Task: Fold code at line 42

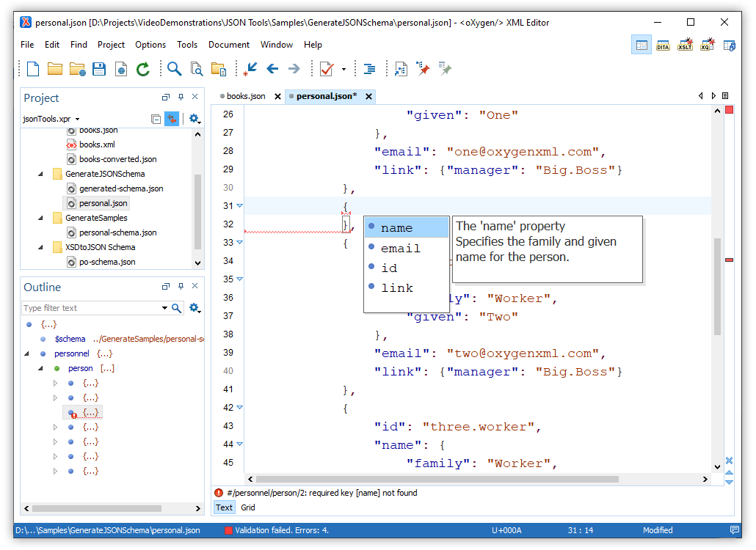Action: point(239,408)
